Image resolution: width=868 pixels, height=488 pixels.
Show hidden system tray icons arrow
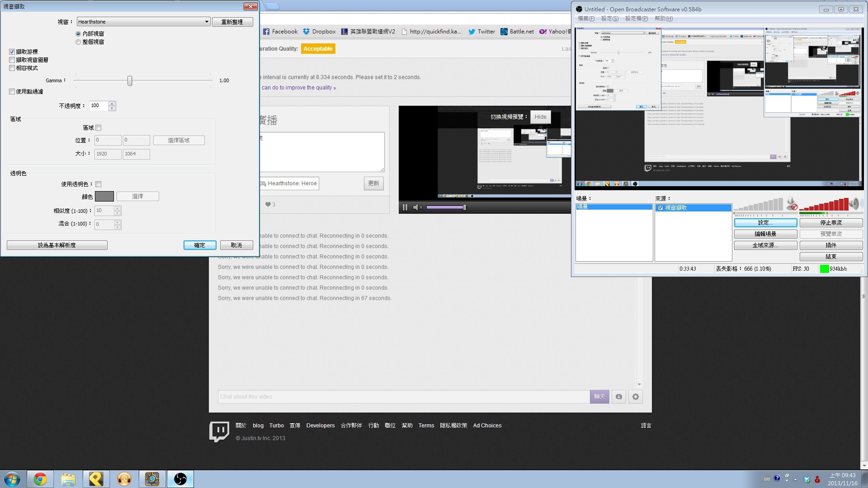(795, 479)
